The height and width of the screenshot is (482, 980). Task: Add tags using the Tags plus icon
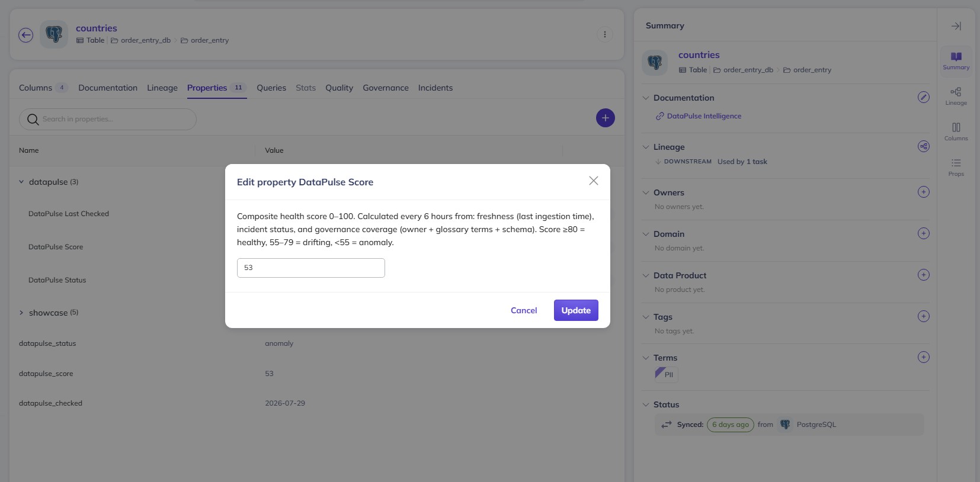(x=923, y=316)
